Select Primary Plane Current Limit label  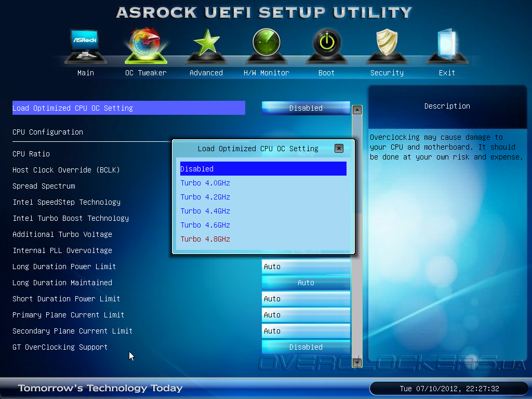click(68, 315)
